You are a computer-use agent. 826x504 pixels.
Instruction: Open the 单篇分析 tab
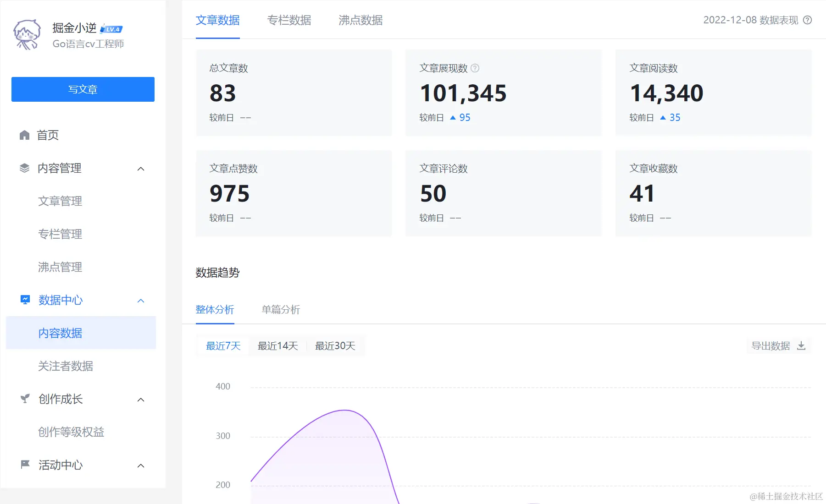pos(281,310)
